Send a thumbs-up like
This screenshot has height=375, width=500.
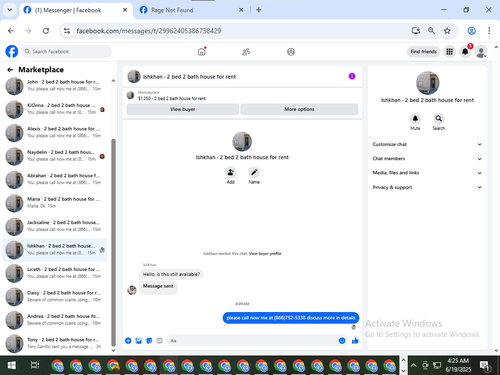point(355,340)
